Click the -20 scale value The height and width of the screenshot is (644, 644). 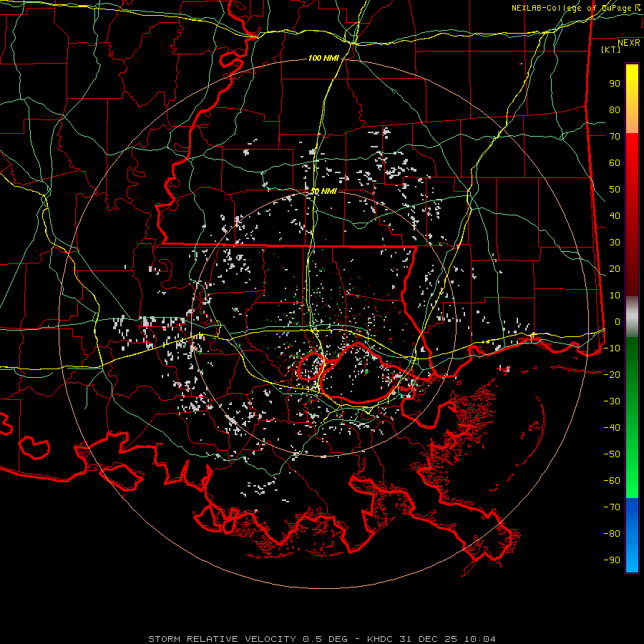[612, 374]
